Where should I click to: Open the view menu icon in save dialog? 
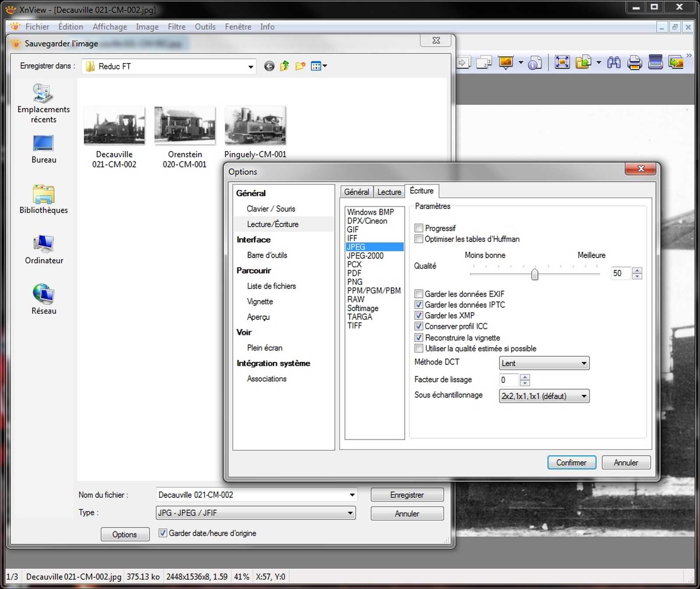(x=318, y=66)
